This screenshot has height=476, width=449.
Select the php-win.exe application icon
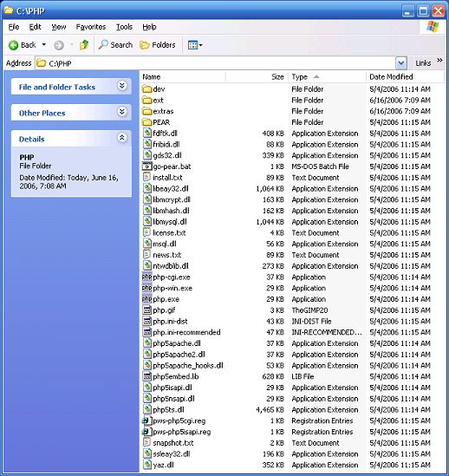coord(147,288)
